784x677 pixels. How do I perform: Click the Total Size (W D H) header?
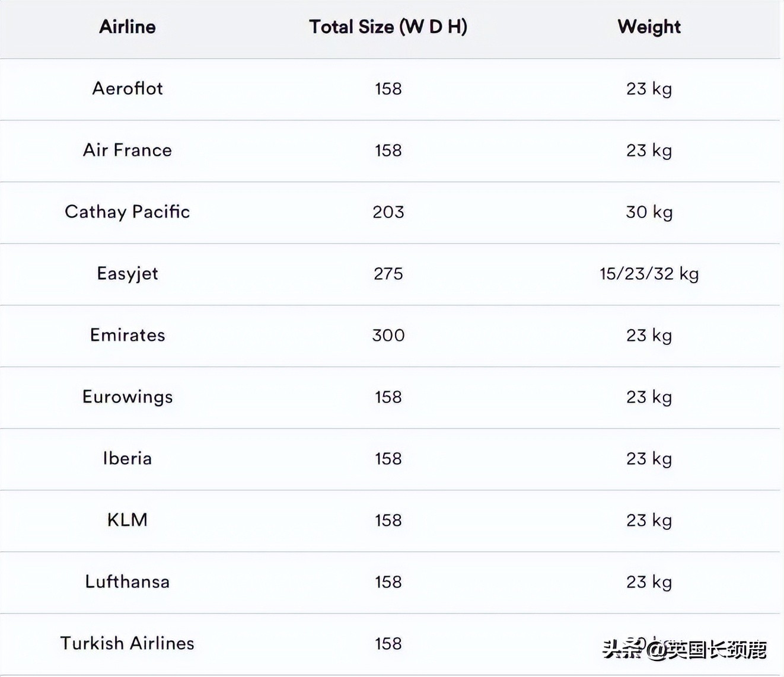coord(388,27)
